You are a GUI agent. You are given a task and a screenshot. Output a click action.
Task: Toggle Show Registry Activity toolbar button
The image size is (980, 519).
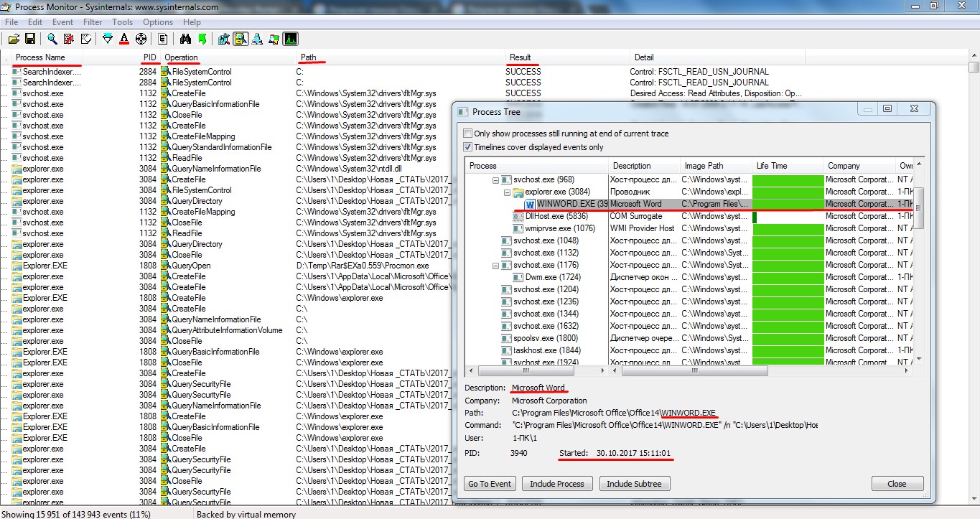224,38
